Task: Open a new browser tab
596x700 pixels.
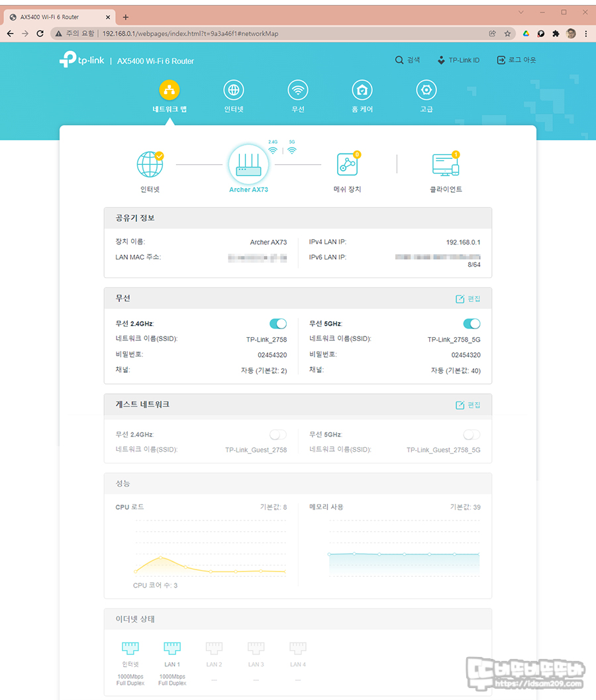Action: click(x=125, y=17)
